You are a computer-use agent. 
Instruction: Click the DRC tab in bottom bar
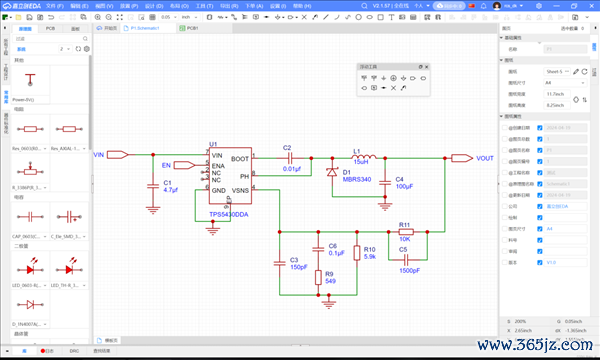pos(74,351)
